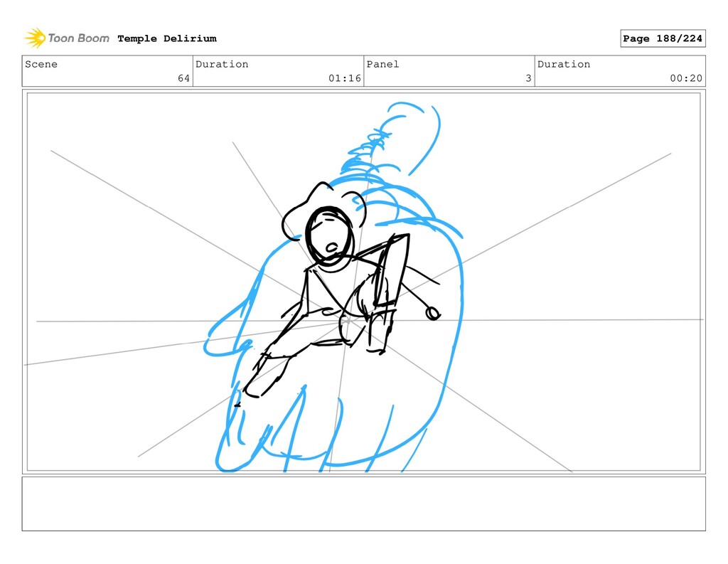Select the 'Temple Delirium' project title

coord(166,38)
